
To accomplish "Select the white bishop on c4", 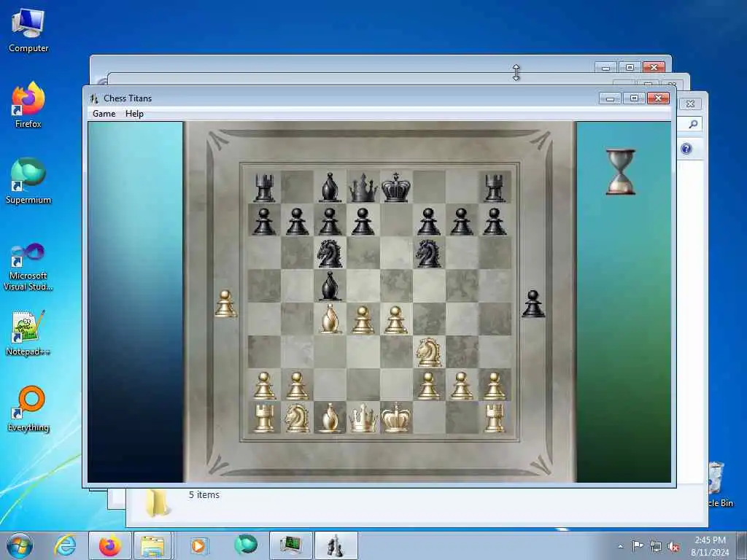I will pos(330,319).
